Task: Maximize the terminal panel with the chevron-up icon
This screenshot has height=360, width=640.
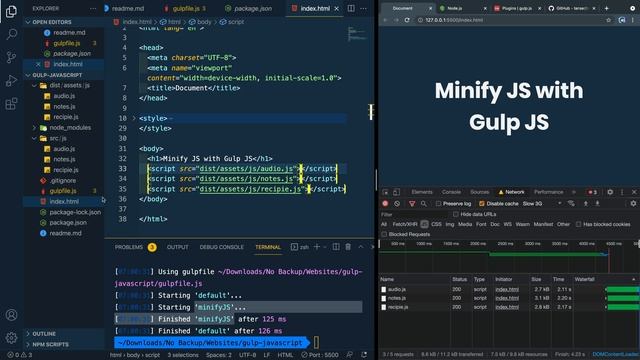Action: pyautogui.click(x=361, y=247)
